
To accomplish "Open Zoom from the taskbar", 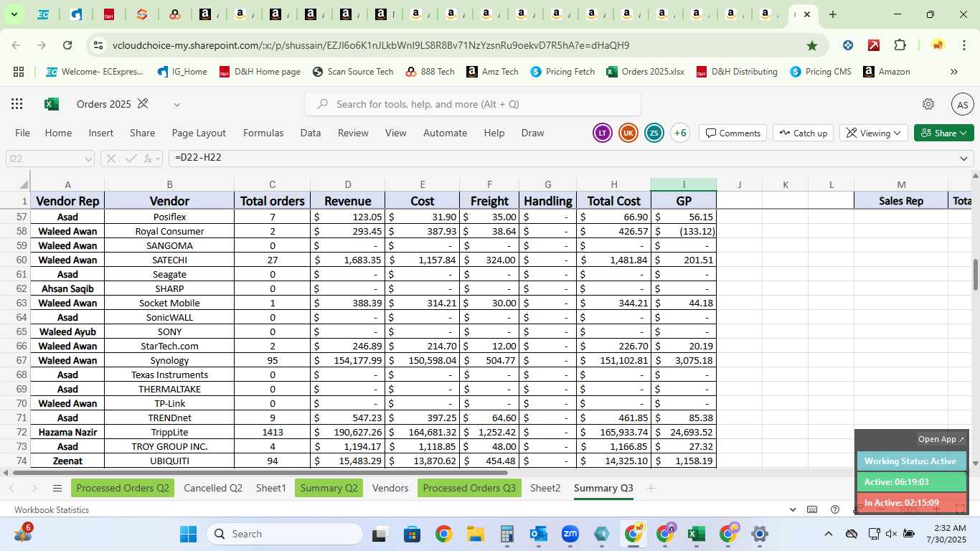I will click(x=570, y=534).
